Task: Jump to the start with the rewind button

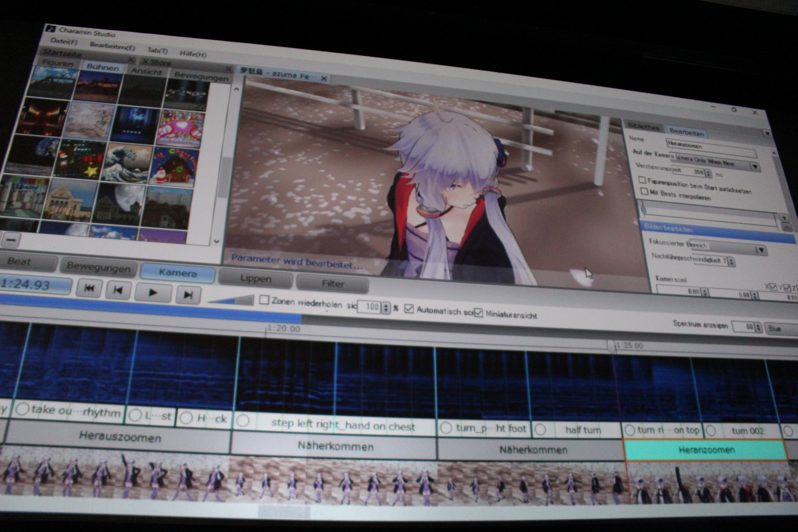Action: 89,288
